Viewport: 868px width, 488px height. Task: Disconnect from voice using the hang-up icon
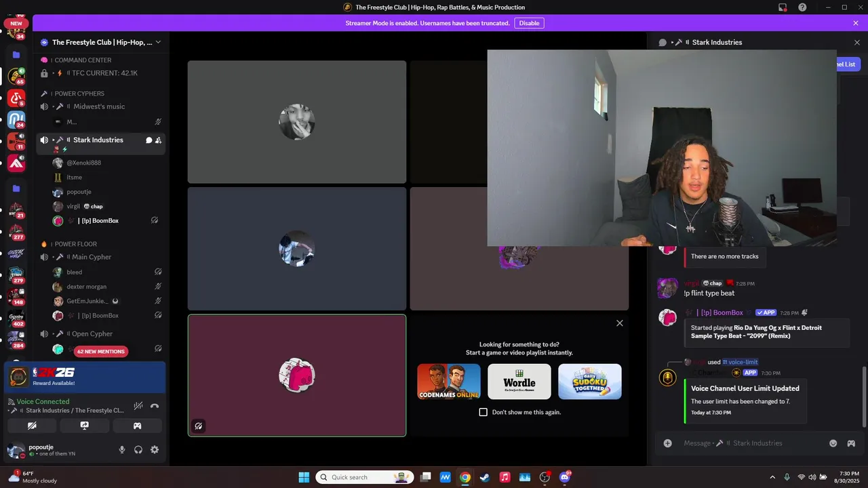click(x=155, y=406)
